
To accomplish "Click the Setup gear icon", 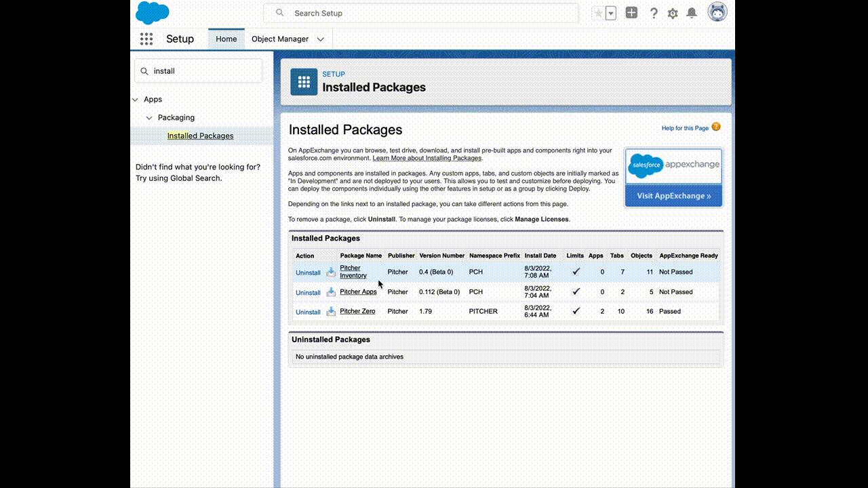I will (x=673, y=13).
